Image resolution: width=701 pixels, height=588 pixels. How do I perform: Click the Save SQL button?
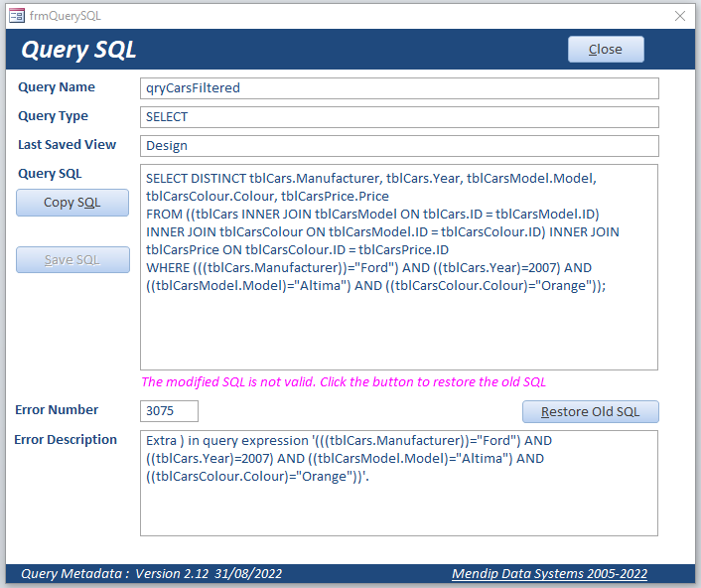(x=72, y=260)
